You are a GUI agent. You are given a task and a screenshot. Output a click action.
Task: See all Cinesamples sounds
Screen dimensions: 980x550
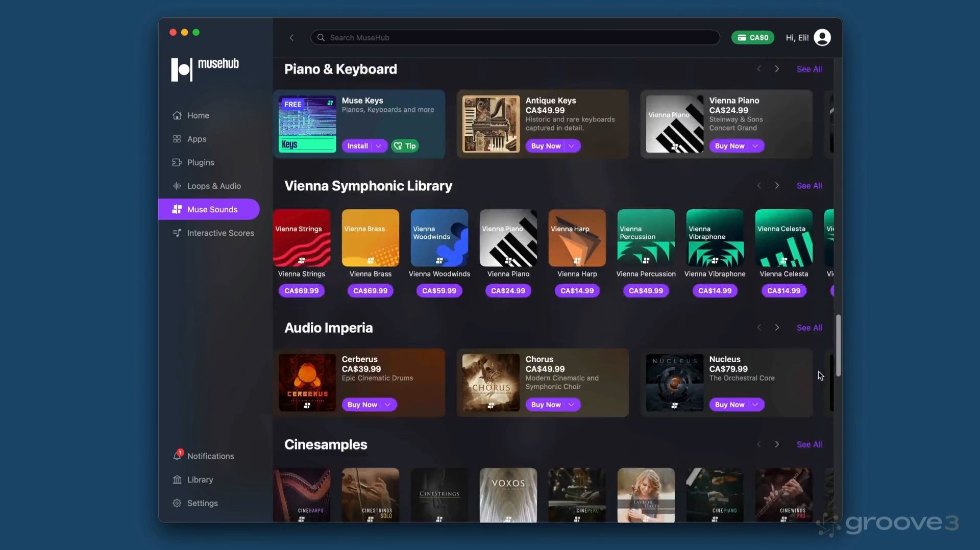click(809, 444)
